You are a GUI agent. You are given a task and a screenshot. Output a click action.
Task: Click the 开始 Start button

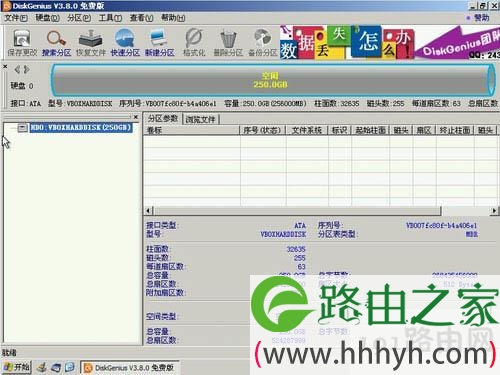[x=17, y=367]
